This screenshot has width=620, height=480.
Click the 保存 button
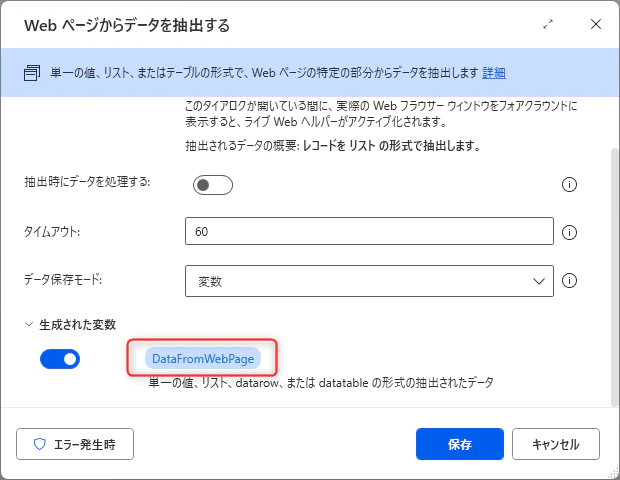coord(460,444)
